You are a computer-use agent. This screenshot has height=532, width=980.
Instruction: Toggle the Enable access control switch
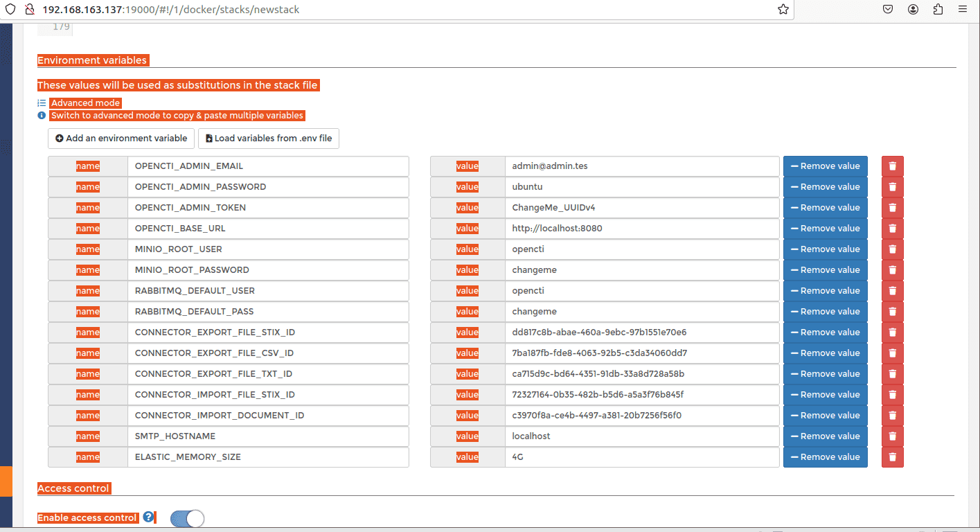[187, 518]
